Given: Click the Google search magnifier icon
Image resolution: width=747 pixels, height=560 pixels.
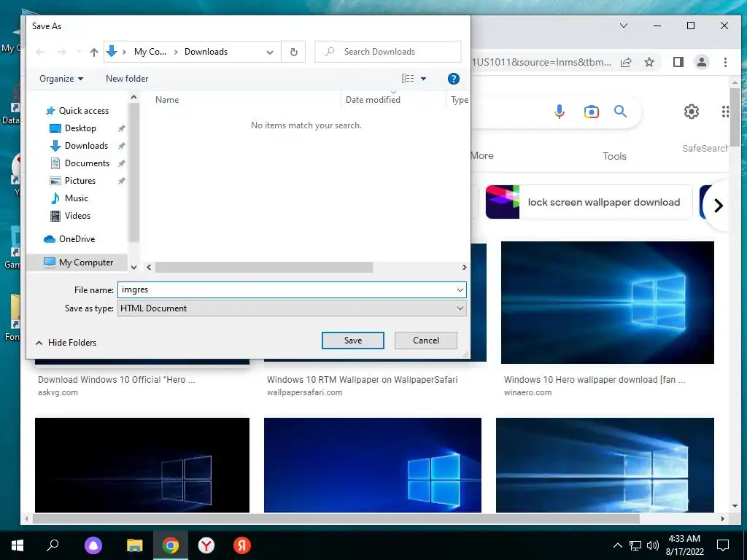Looking at the screenshot, I should (620, 112).
